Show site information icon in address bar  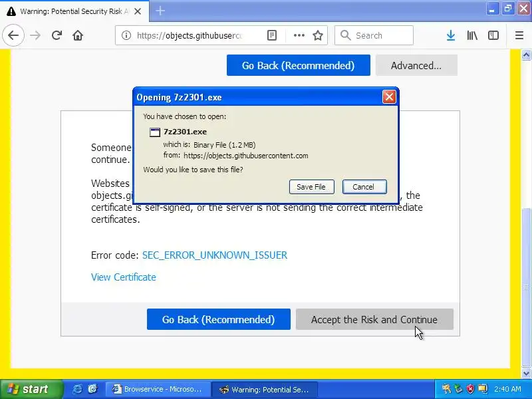[x=126, y=35]
